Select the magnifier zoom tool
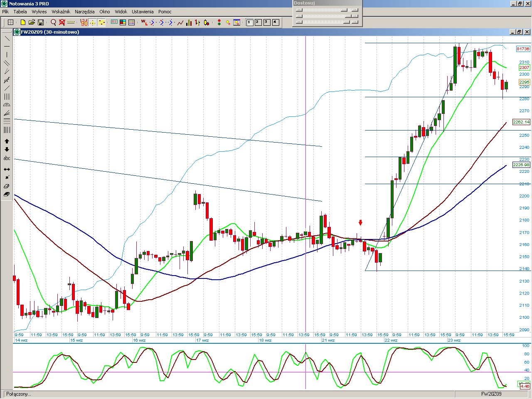 [53, 22]
